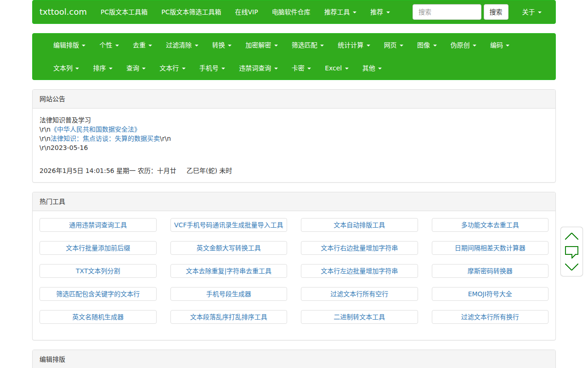Open the 去重 dropdown menu
This screenshot has width=588, height=368.
[142, 45]
